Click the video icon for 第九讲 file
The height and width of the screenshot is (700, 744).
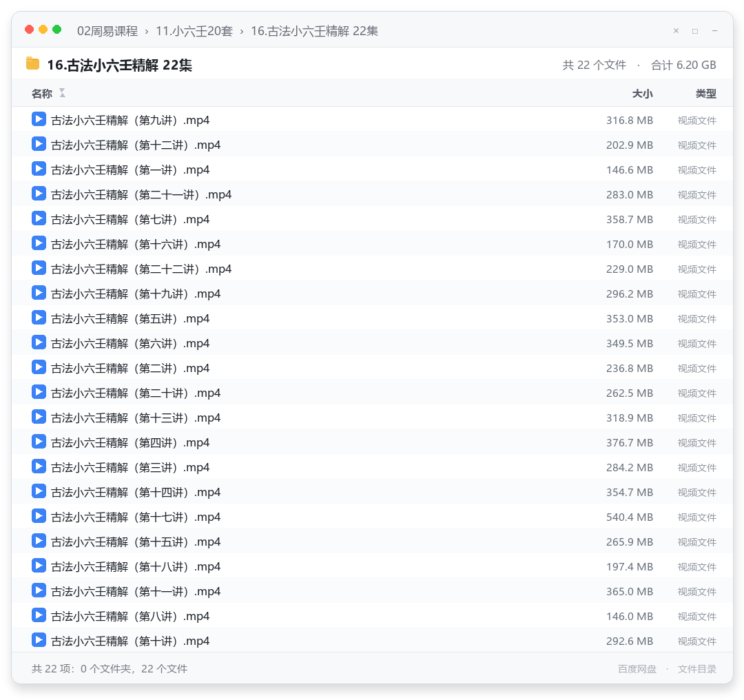click(x=39, y=119)
